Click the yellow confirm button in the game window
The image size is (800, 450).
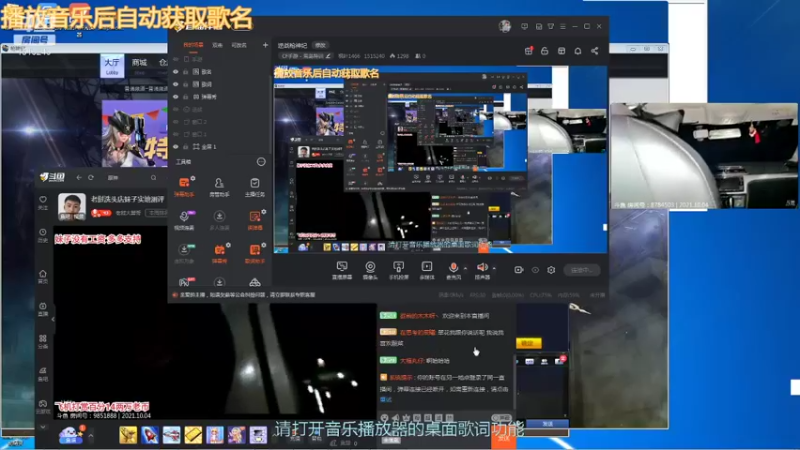point(529,343)
